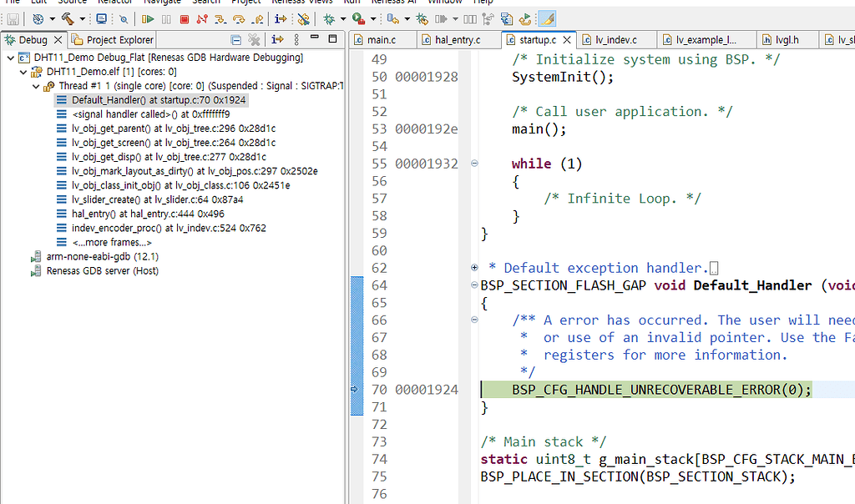855x504 pixels.
Task: Click the Step Over icon
Action: point(239,19)
